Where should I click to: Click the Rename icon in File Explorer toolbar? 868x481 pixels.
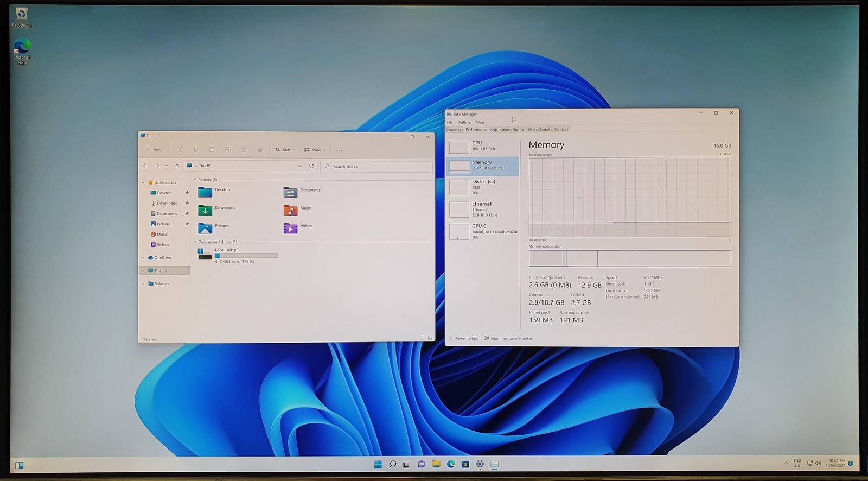228,150
